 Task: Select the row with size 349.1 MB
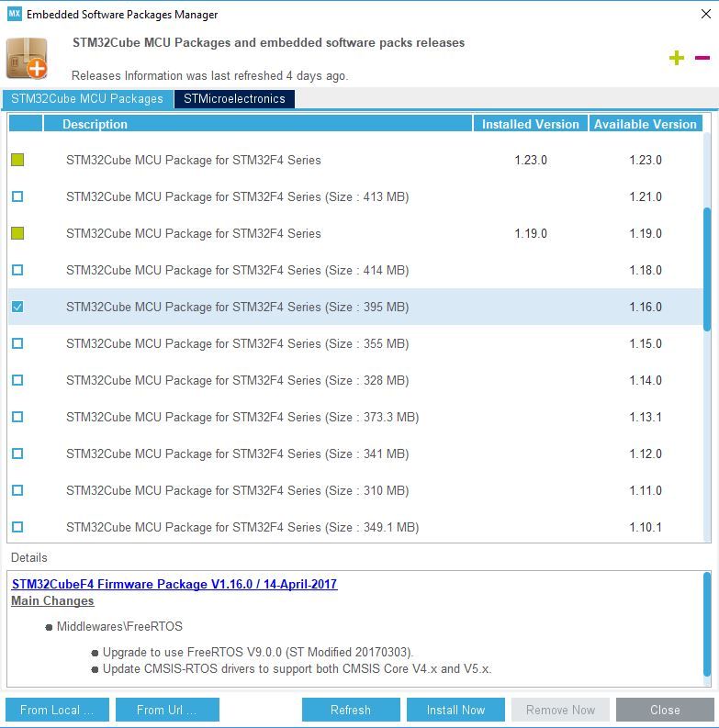(x=355, y=527)
